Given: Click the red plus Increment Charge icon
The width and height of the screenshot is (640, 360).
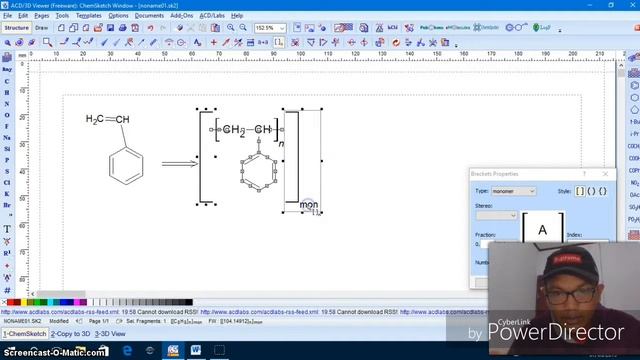Looking at the screenshot, I should pos(213,42).
